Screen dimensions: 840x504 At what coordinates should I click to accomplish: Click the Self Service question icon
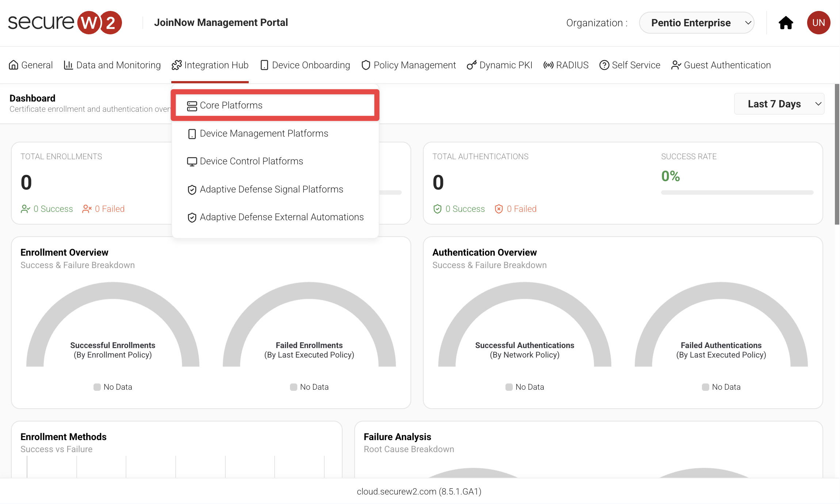[x=604, y=65]
